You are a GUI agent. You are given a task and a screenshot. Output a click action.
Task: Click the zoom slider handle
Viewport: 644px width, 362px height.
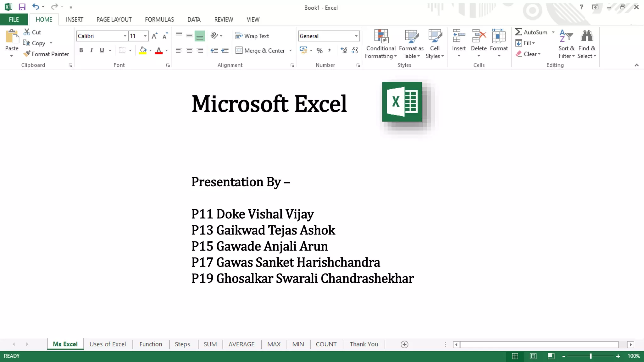pyautogui.click(x=591, y=356)
